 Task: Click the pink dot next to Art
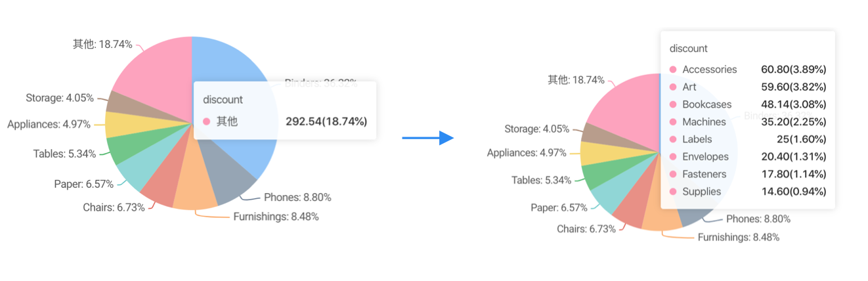[x=673, y=87]
